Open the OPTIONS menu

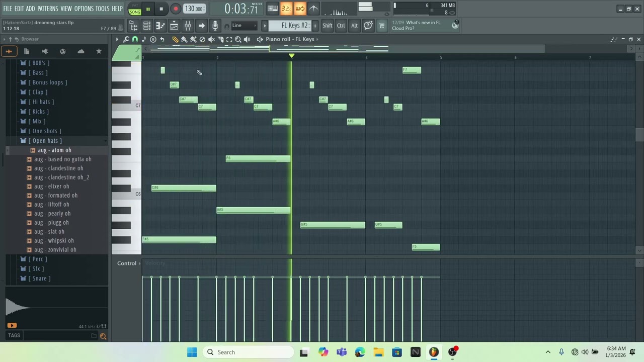(x=84, y=9)
